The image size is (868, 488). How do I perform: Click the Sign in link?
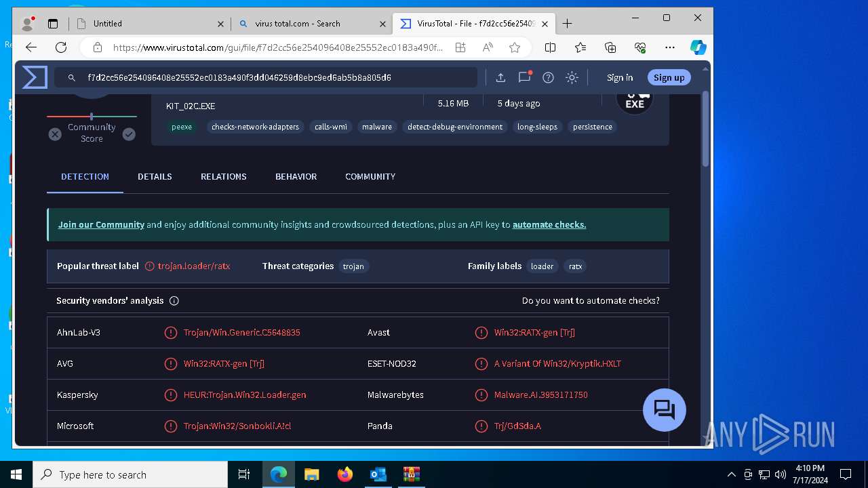point(620,77)
